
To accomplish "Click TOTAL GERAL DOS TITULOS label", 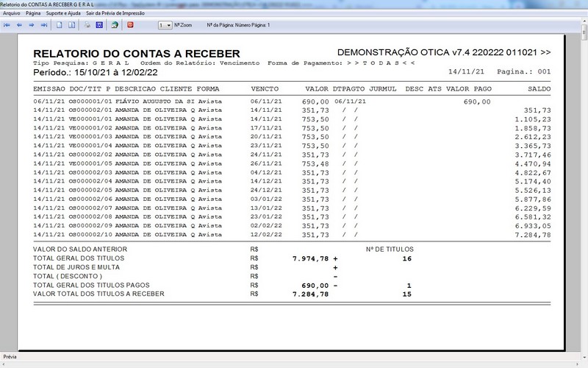I will (79, 258).
